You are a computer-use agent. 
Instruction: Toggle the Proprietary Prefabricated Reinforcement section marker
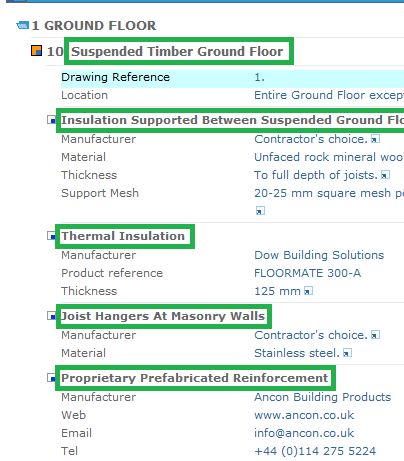click(51, 378)
